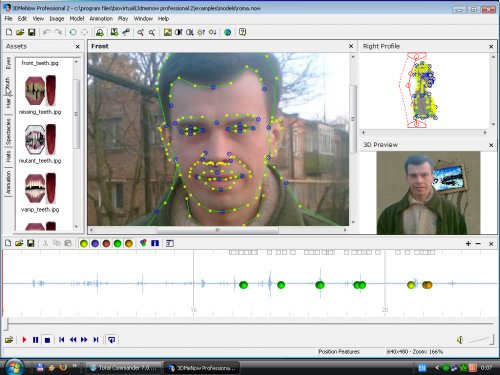
Task: Select missing_teeth.jpg asset thumbnail
Action: click(40, 91)
